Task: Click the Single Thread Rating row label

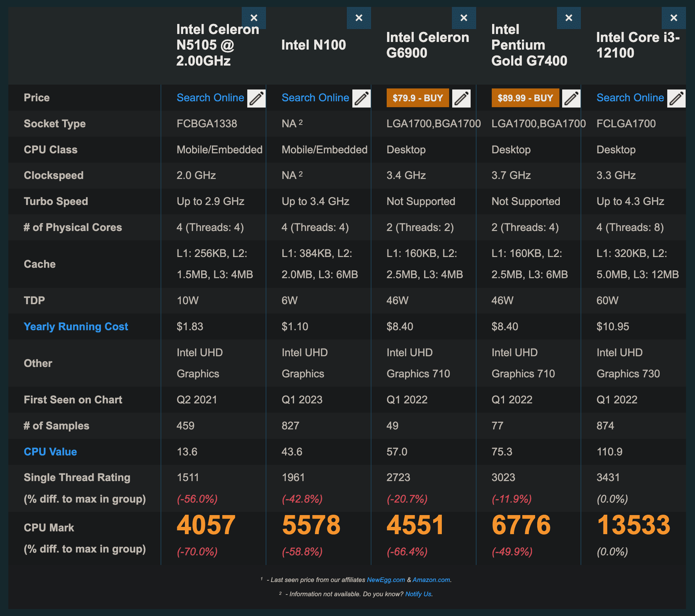Action: [x=77, y=478]
